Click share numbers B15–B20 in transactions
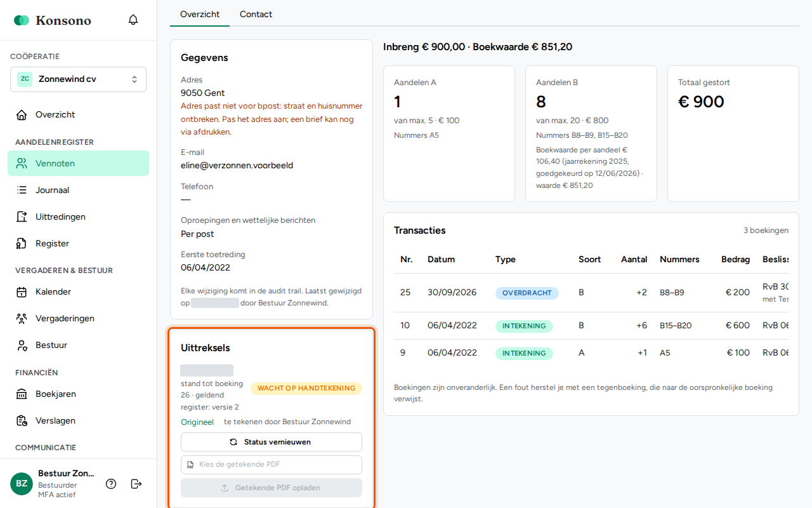The image size is (812, 508). (x=676, y=326)
